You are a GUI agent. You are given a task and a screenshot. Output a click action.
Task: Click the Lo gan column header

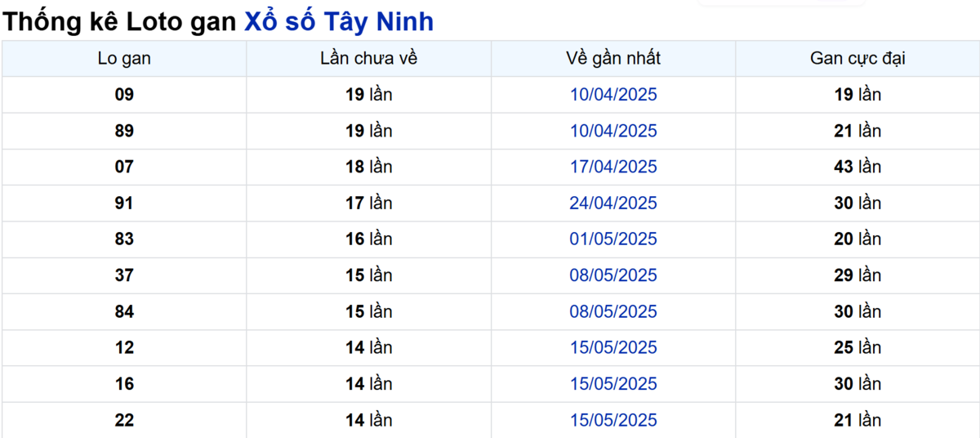pos(124,59)
